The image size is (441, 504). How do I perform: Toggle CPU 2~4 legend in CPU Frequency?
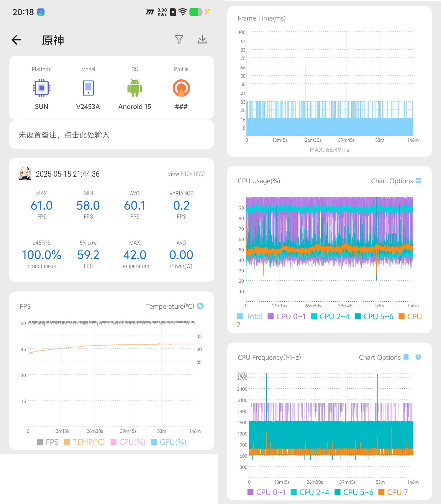click(x=310, y=492)
